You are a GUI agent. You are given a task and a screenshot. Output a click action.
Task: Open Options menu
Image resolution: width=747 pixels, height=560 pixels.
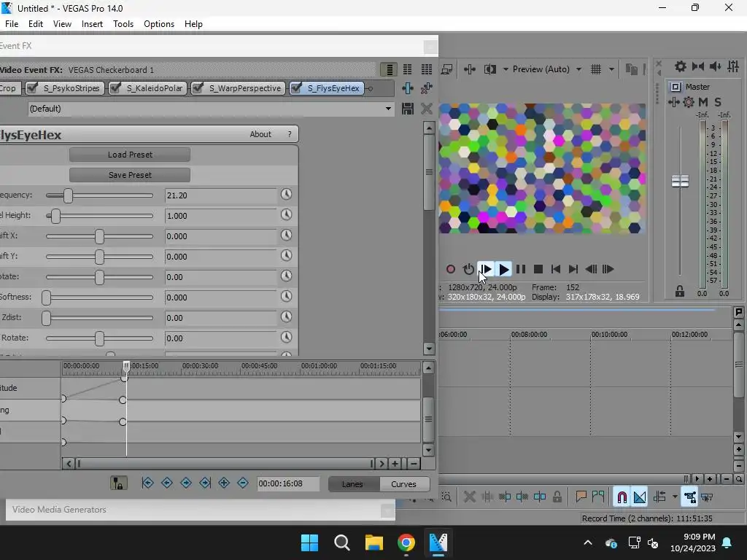[158, 24]
